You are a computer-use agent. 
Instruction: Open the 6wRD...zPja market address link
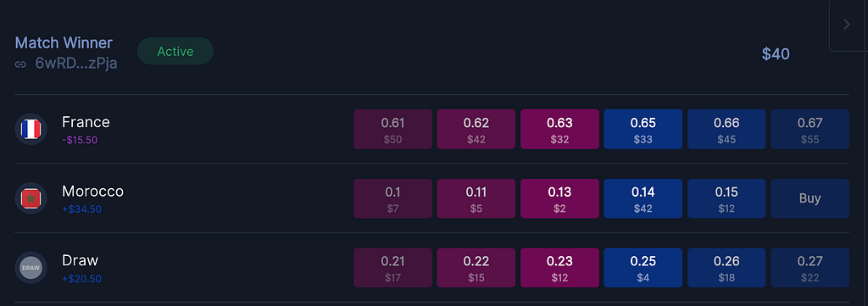tap(75, 64)
